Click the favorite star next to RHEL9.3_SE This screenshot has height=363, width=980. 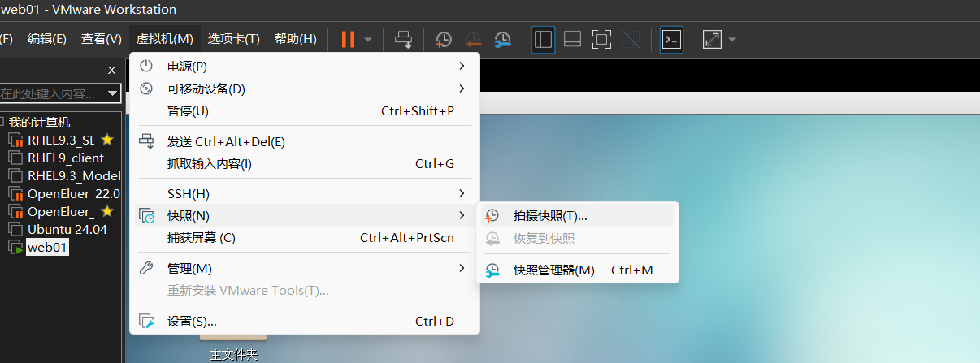click(107, 140)
